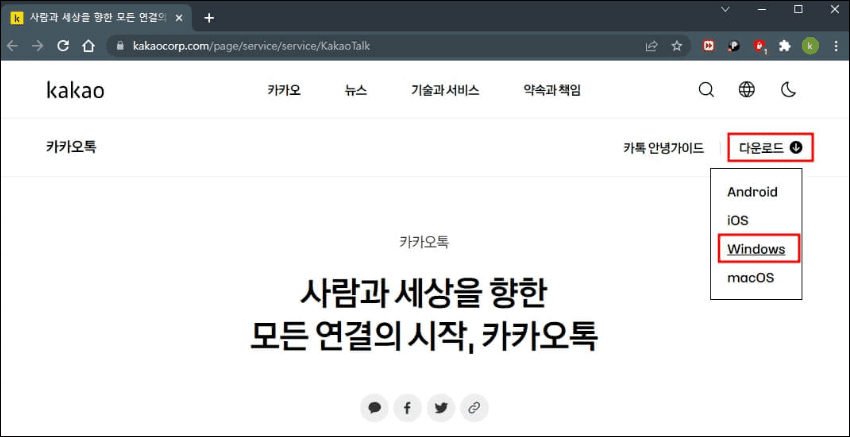850x437 pixels.
Task: Click the red shield extension icon
Action: (x=759, y=47)
